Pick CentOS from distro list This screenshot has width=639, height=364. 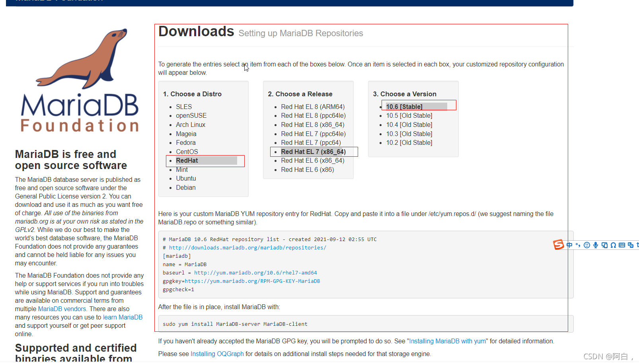click(187, 152)
